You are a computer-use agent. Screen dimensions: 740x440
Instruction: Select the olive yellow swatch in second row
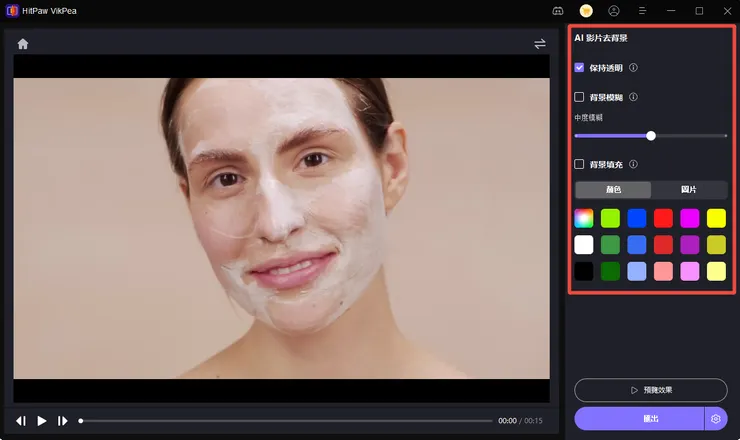[x=716, y=245]
